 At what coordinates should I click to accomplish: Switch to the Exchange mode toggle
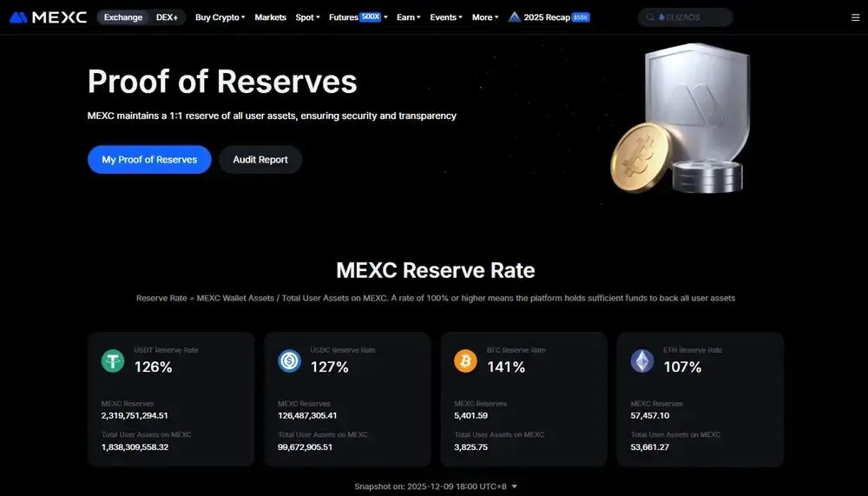click(123, 17)
